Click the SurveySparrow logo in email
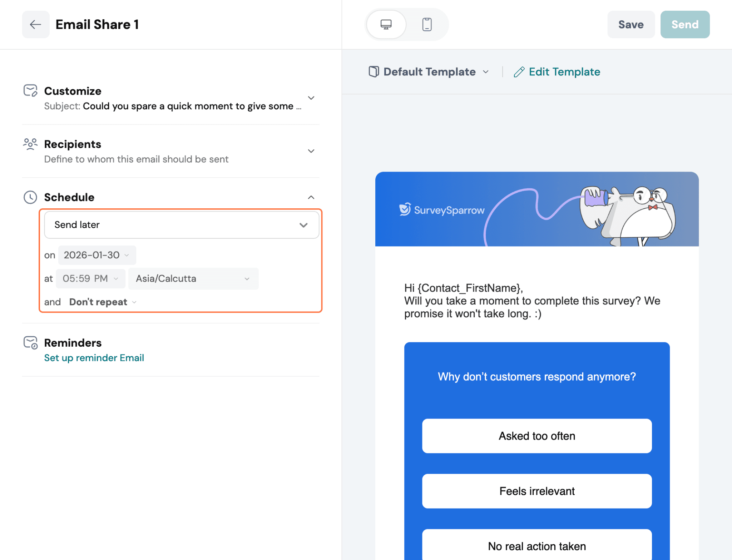Image resolution: width=732 pixels, height=560 pixels. 442,210
